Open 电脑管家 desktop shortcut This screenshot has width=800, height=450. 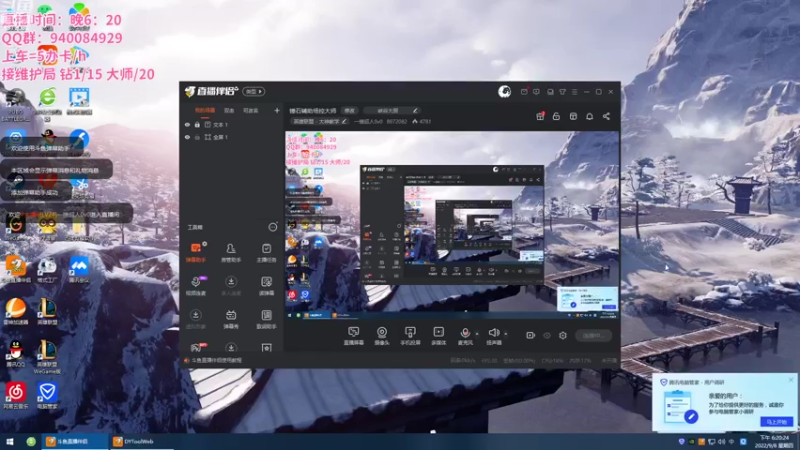(47, 395)
